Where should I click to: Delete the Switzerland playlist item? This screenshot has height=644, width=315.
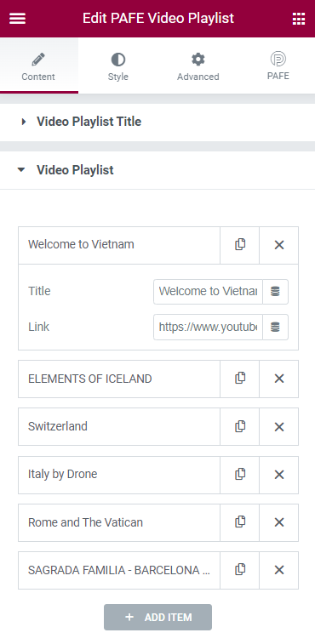278,426
